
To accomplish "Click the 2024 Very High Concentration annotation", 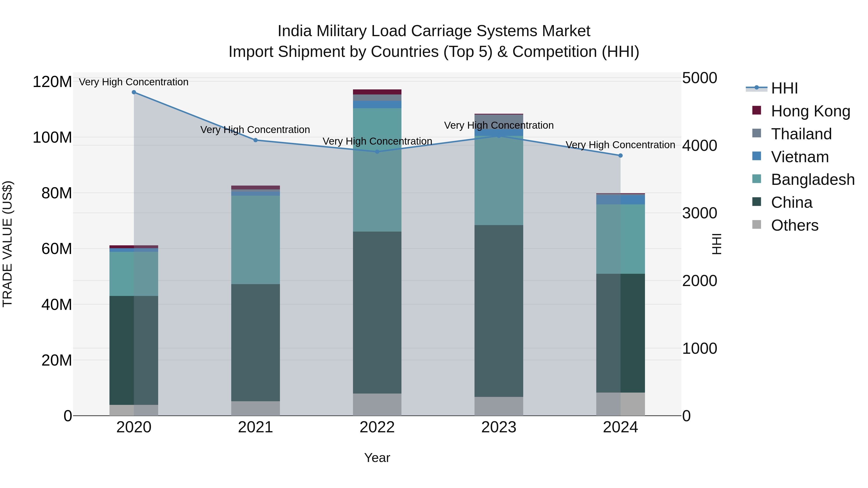I will click(620, 145).
